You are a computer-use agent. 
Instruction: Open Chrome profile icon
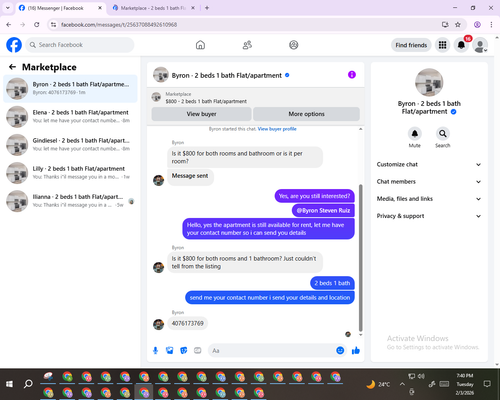477,25
